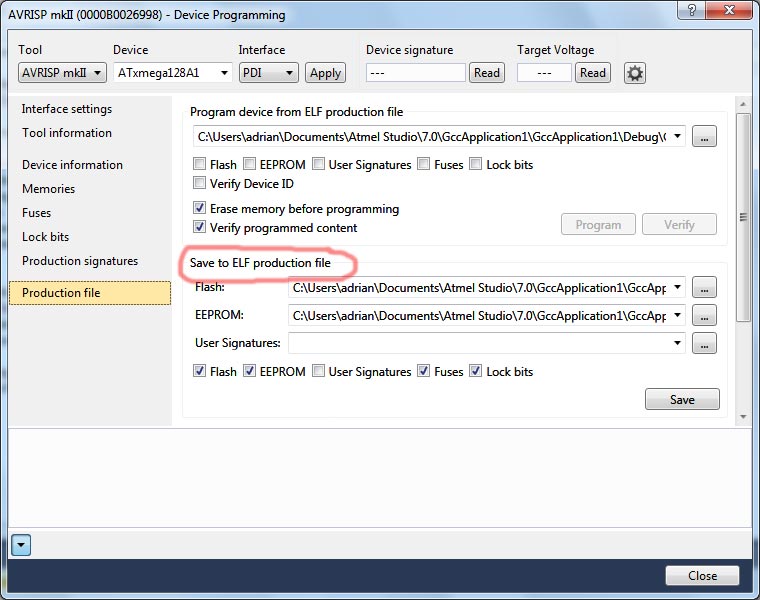The width and height of the screenshot is (760, 600).
Task: Expand the User Signatures file dropdown
Action: pyautogui.click(x=677, y=343)
